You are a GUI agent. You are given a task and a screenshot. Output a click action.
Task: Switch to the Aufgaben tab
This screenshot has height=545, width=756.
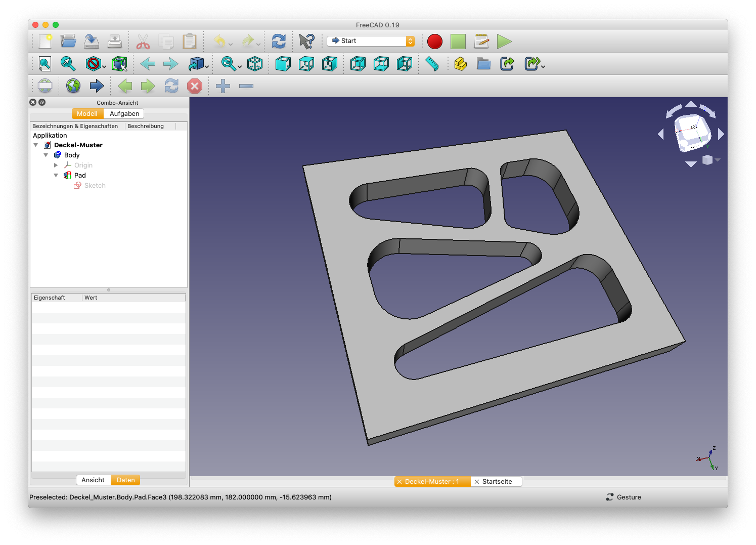124,114
